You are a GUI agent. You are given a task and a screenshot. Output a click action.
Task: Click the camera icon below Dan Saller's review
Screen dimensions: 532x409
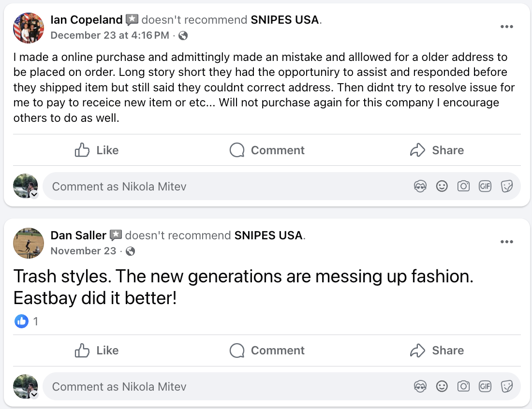(463, 386)
